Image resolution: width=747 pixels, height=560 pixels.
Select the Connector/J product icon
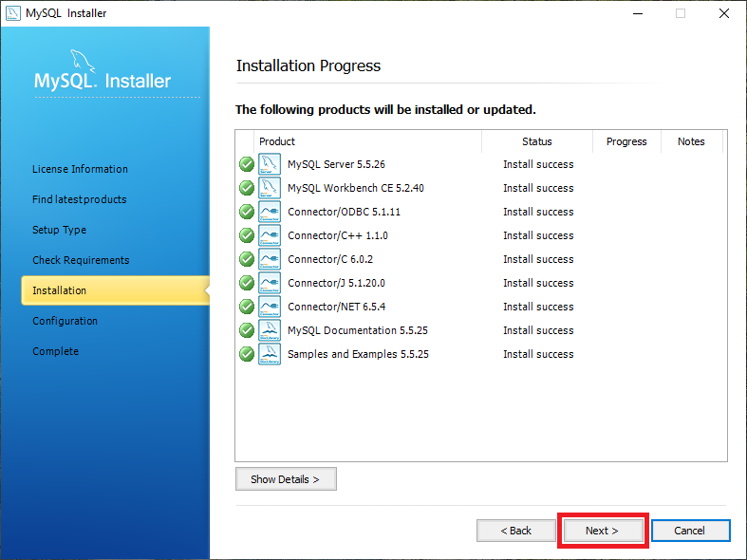(270, 283)
